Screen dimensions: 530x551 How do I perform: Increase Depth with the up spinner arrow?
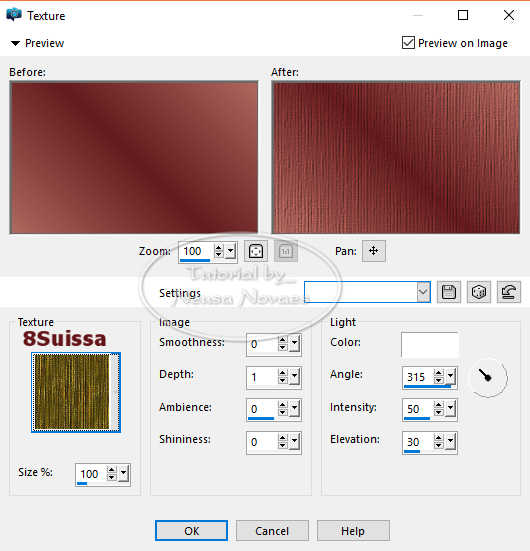(x=283, y=373)
